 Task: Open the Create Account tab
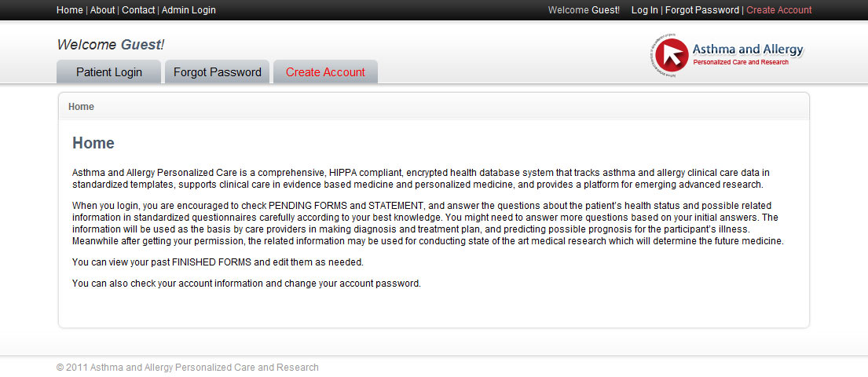pos(325,72)
